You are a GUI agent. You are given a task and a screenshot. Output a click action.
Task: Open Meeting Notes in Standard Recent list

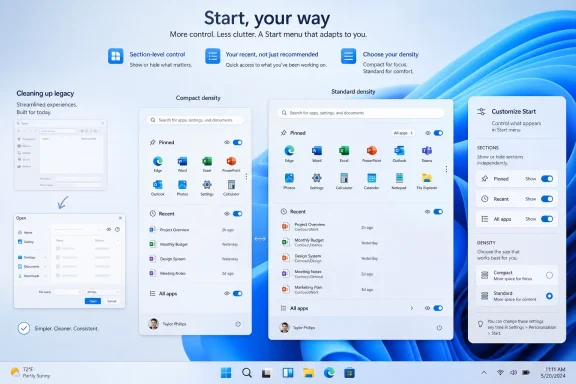tap(327, 274)
